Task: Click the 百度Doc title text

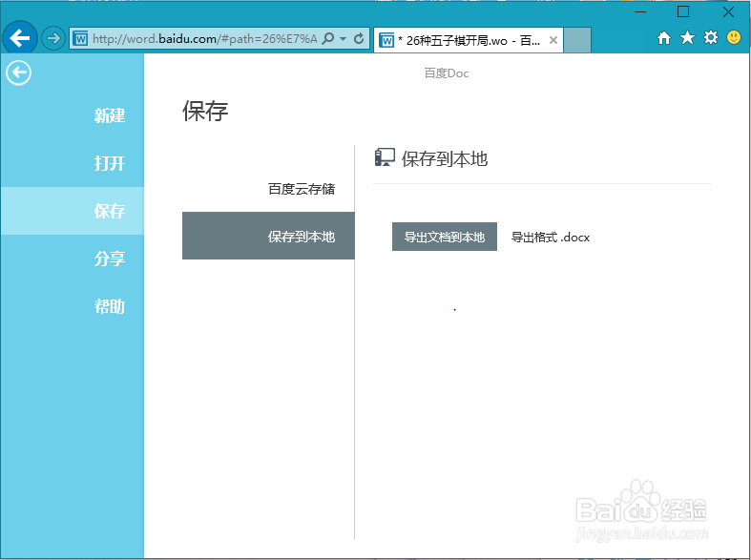Action: (447, 73)
